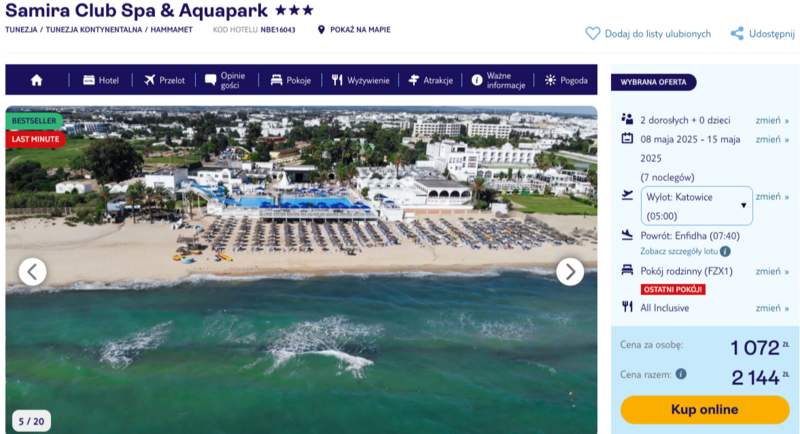Click the info icon beside Zobacz szczegóły lotu
This screenshot has width=800, height=434.
tap(725, 251)
